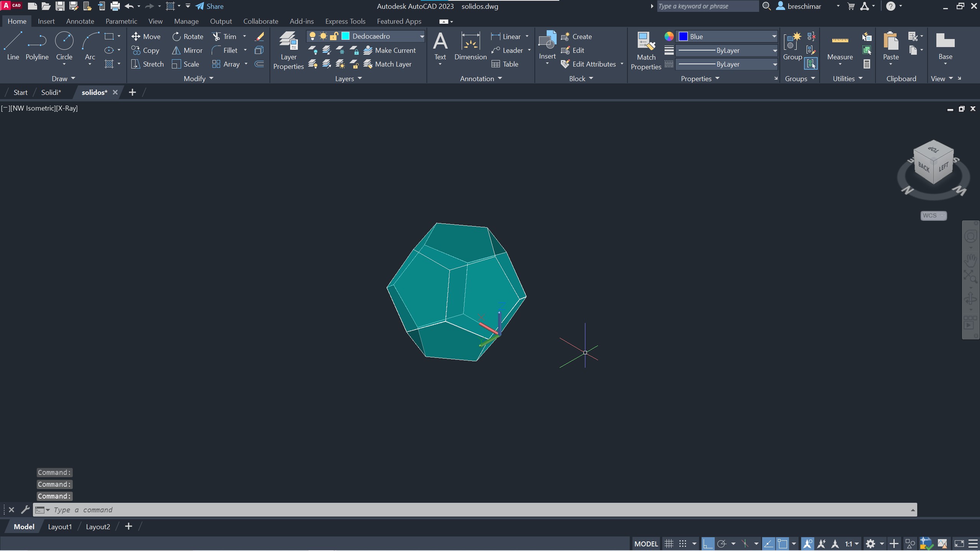The image size is (980, 551).
Task: Open the WCS coordinate system dropdown
Action: click(x=933, y=215)
